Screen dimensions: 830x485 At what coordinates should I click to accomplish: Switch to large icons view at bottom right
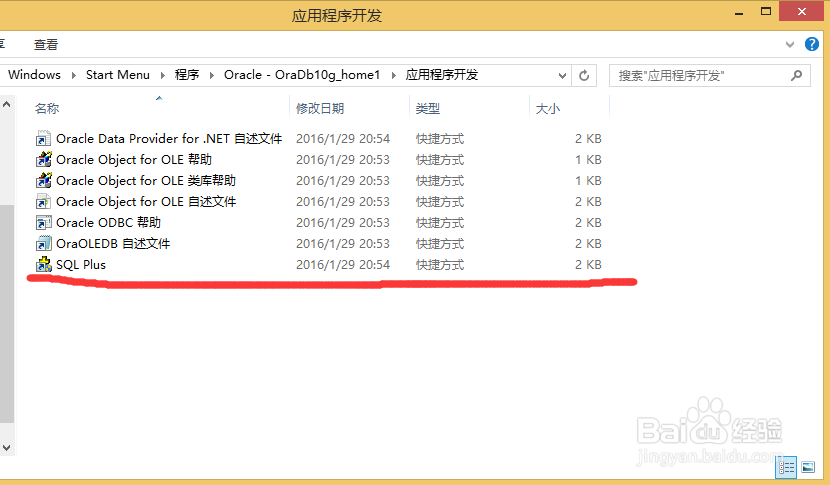pyautogui.click(x=808, y=467)
